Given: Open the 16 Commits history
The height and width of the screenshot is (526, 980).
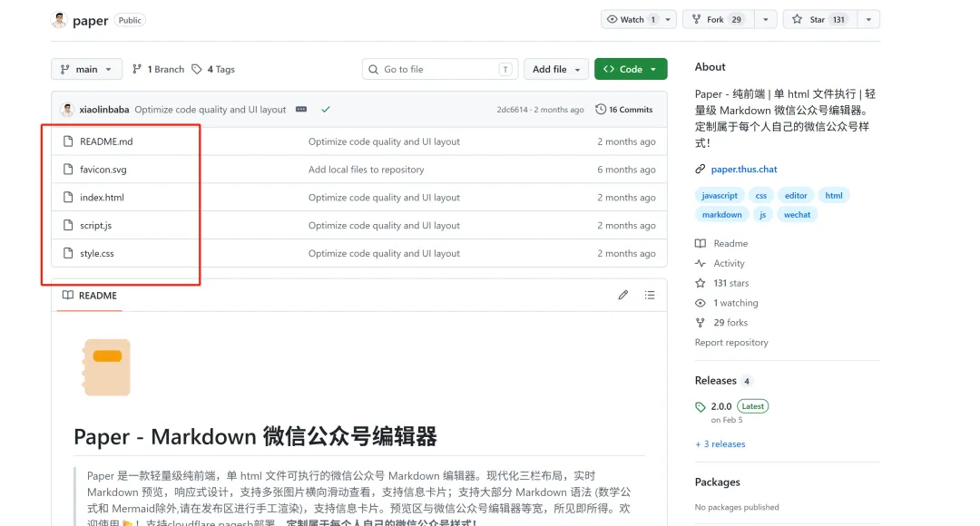Looking at the screenshot, I should [623, 110].
